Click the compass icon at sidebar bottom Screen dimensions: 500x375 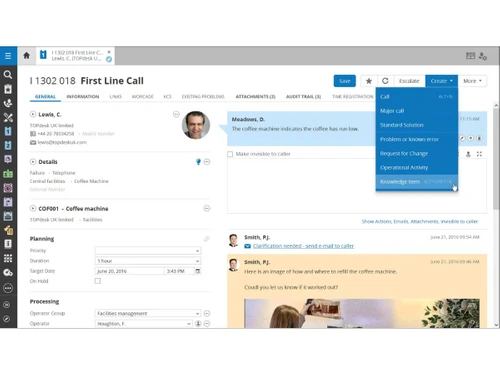[6, 319]
